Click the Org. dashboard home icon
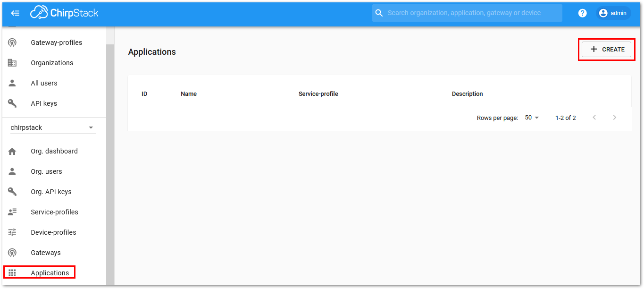The height and width of the screenshot is (289, 644). (x=12, y=151)
